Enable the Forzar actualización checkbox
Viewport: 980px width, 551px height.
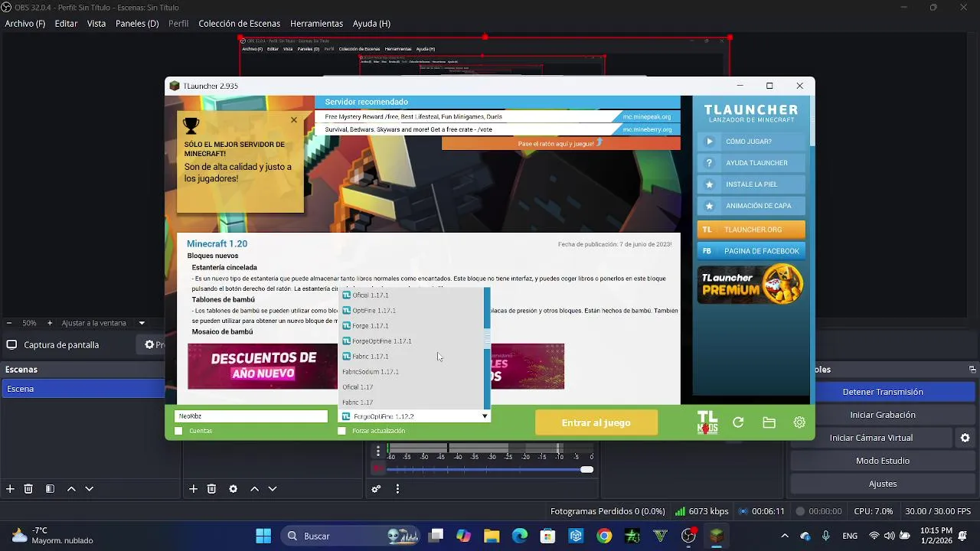click(x=341, y=431)
